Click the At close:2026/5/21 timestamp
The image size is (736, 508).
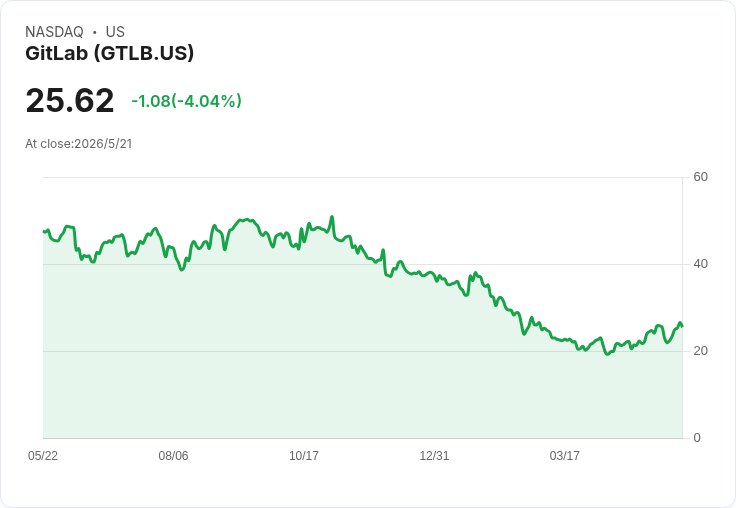click(79, 144)
